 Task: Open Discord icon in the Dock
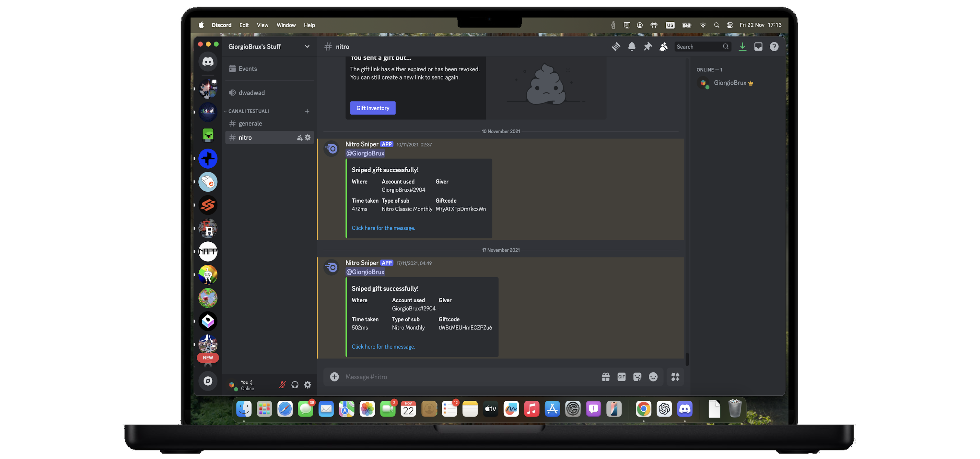[684, 409]
